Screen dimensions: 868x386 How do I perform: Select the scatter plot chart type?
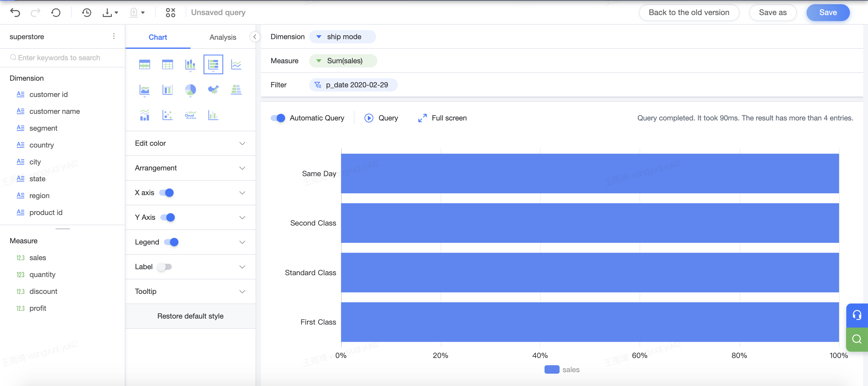coord(168,115)
